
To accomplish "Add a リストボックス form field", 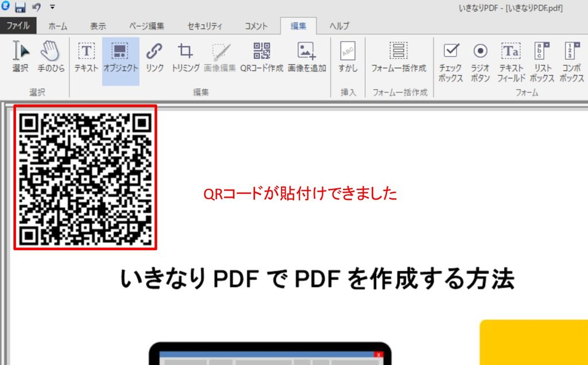I will tap(542, 62).
